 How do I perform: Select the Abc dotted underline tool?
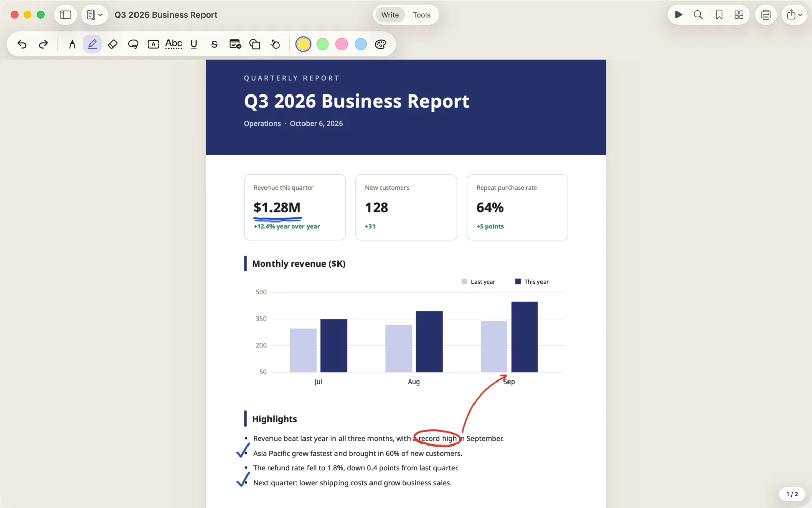[174, 44]
